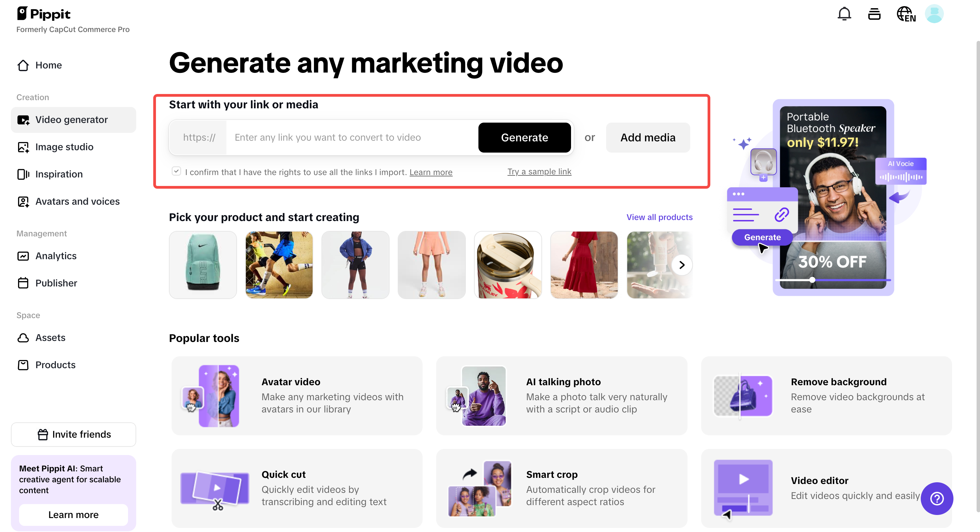Select the Publisher icon
The height and width of the screenshot is (532, 980).
tap(23, 283)
